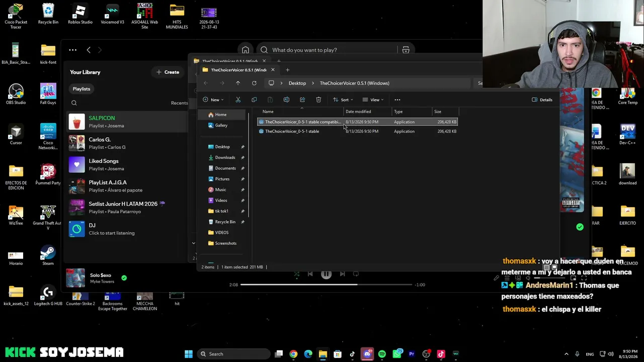
Task: Click the Create button in Spotify library
Action: click(x=168, y=72)
